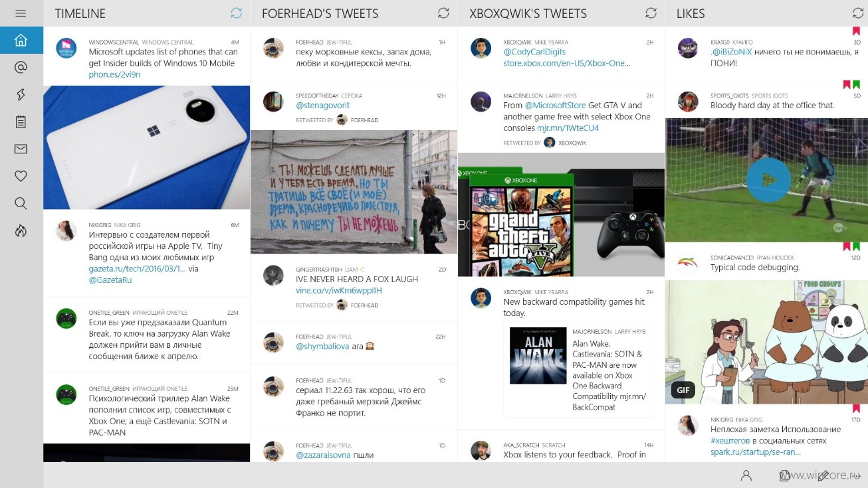Open the Alan Wake cover thumbnail
Viewport: 868px width, 488px height.
click(538, 355)
